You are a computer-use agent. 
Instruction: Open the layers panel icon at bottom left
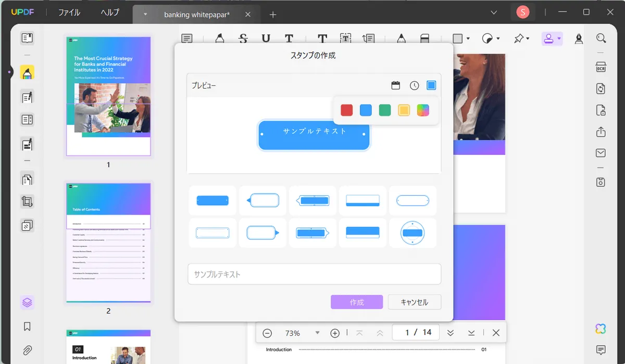click(x=27, y=302)
